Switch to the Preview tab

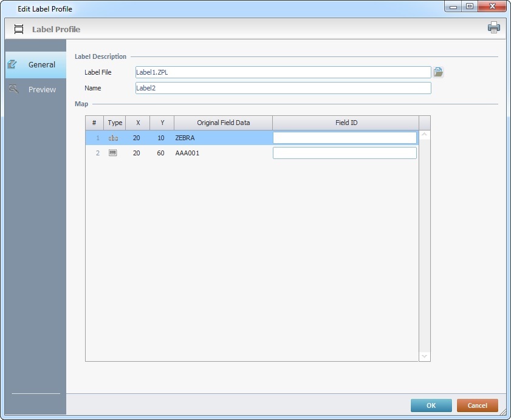point(41,89)
